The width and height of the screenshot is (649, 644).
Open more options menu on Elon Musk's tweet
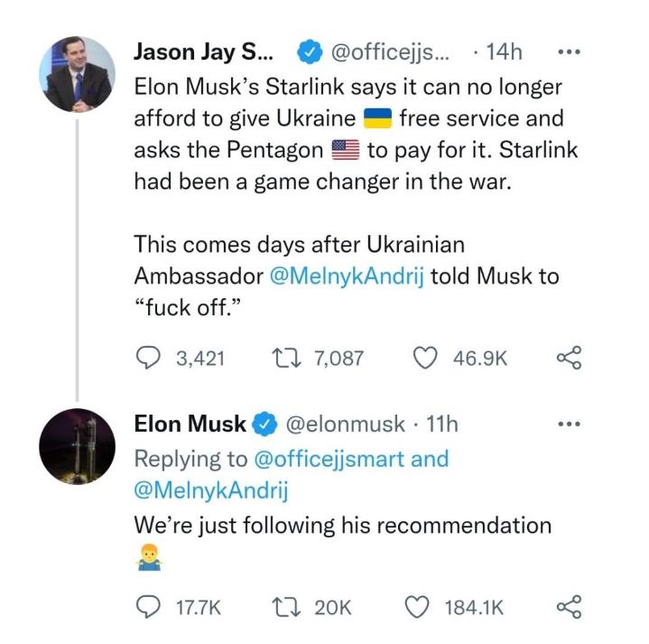(x=570, y=425)
